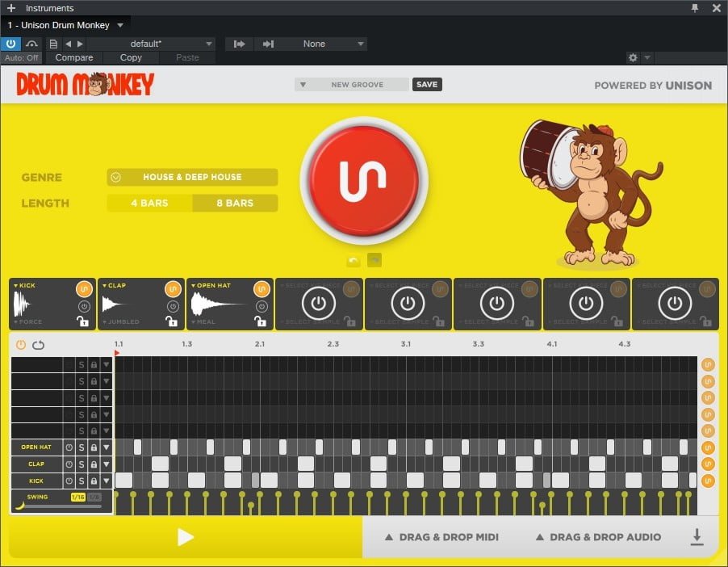
Task: Hit the big red Unison generate button
Action: (x=364, y=180)
